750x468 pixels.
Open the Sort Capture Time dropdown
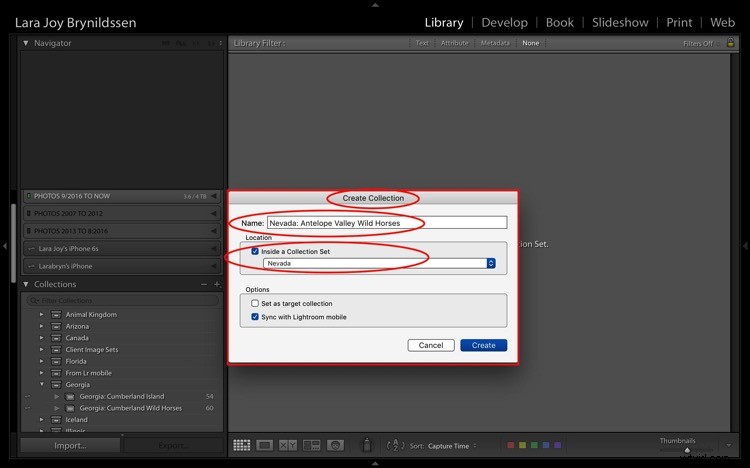[x=452, y=446]
